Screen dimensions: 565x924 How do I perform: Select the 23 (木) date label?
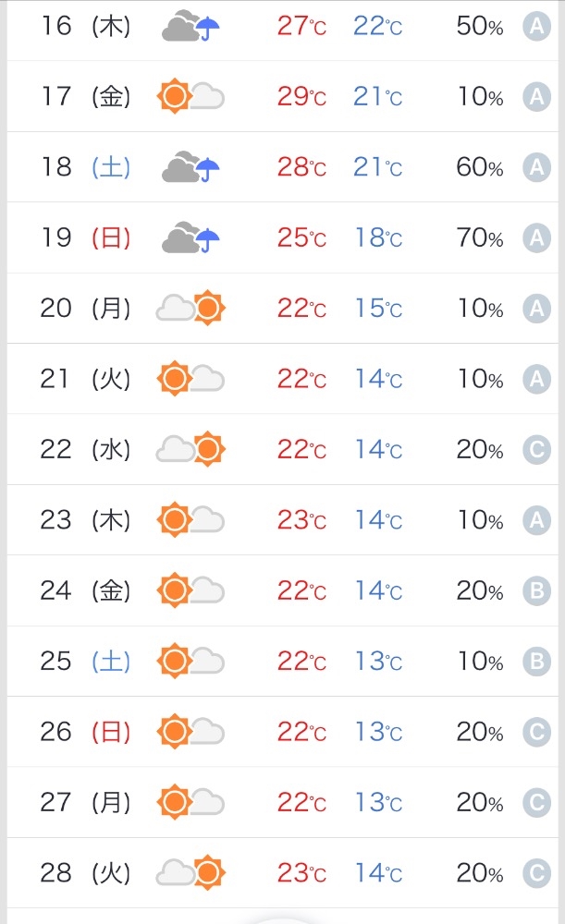(x=85, y=520)
